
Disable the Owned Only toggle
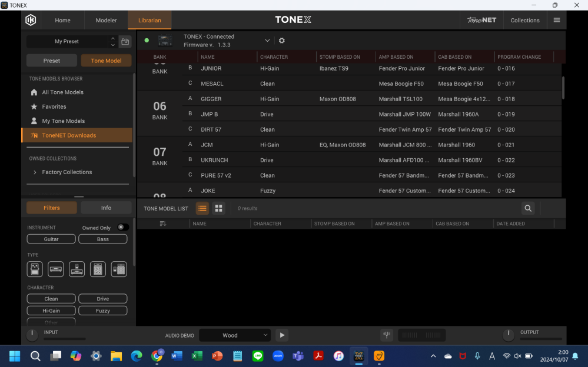click(x=122, y=226)
